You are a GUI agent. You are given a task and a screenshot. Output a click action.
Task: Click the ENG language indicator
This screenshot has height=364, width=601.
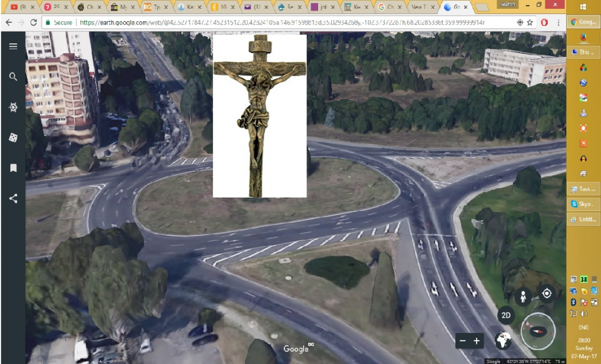click(583, 328)
